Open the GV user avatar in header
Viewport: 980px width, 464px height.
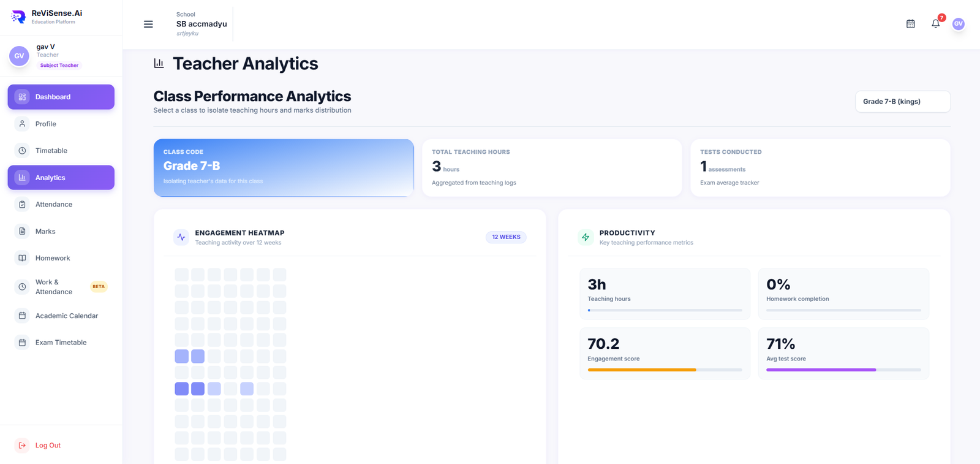pos(959,24)
